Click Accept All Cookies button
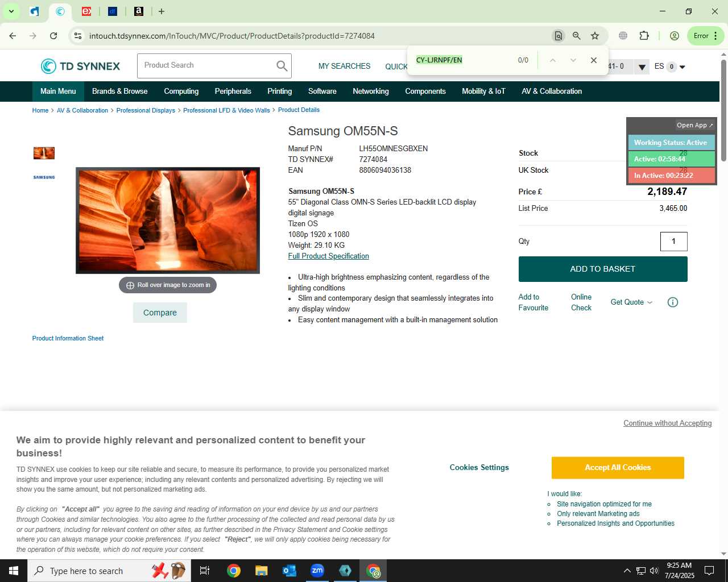 pos(618,468)
